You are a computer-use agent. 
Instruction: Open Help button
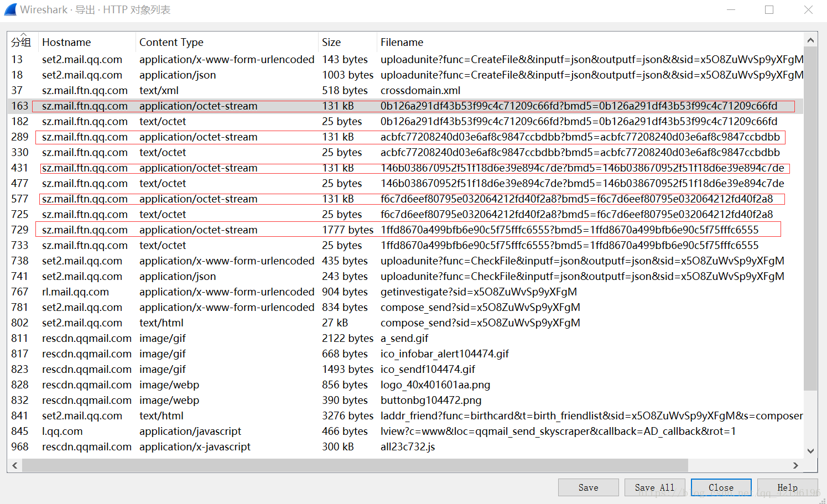click(x=787, y=487)
